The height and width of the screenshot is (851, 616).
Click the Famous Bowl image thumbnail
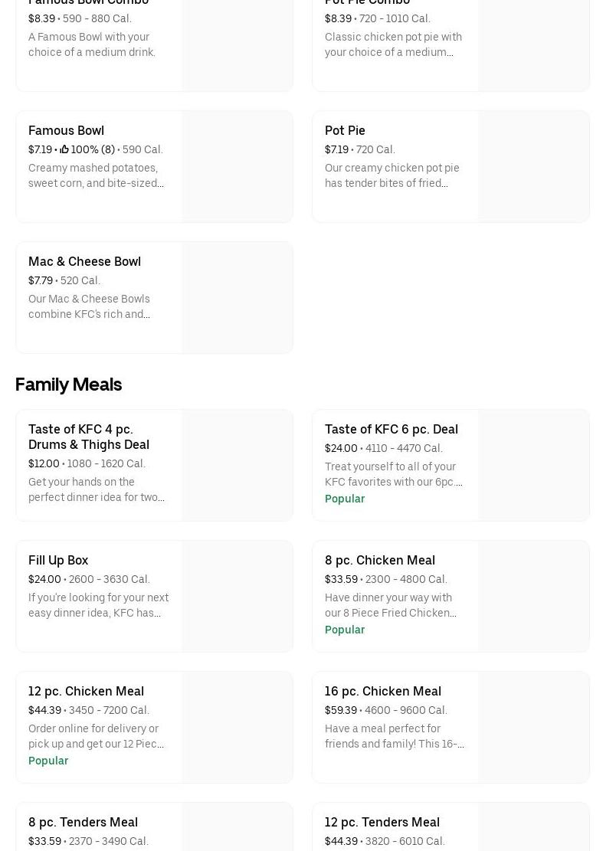coord(238,167)
